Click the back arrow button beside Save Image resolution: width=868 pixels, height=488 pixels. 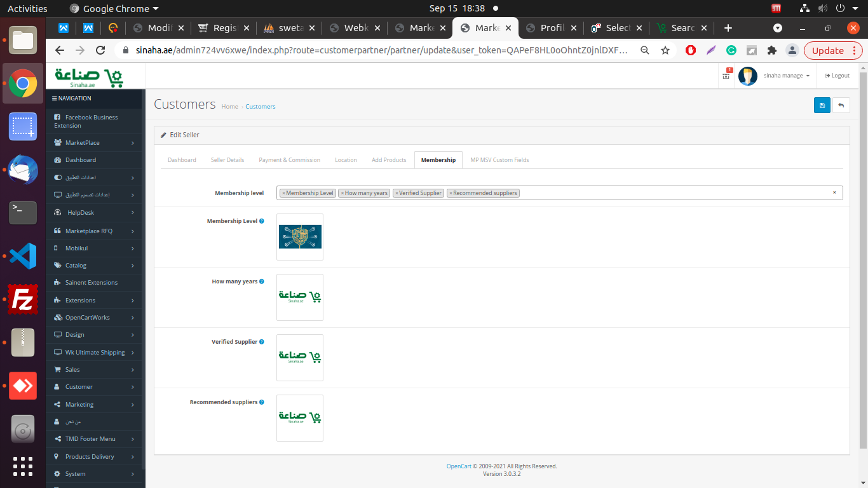[841, 105]
